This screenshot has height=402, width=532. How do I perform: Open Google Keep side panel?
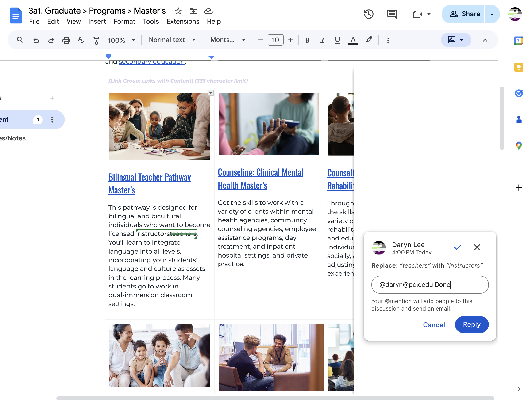[519, 67]
